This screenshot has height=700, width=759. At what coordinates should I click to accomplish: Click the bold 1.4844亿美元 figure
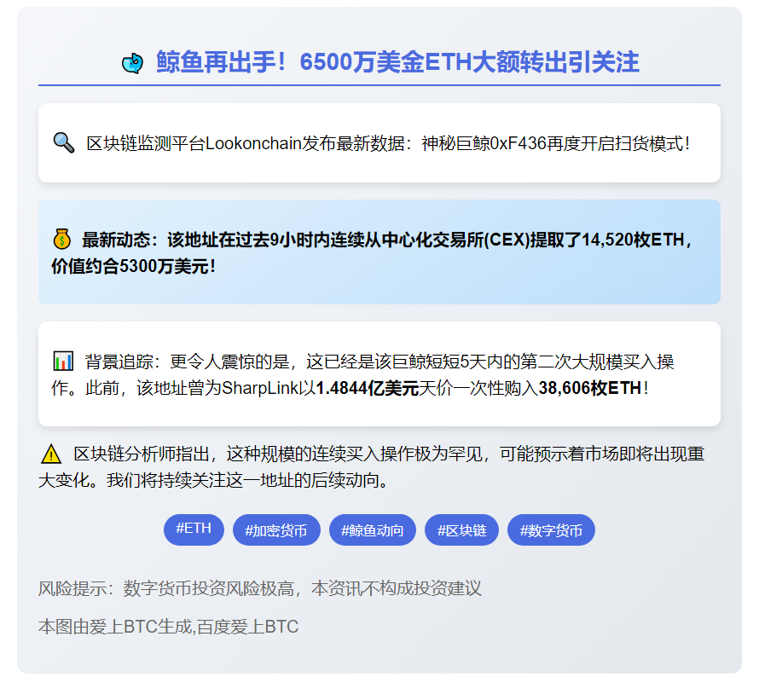[367, 388]
